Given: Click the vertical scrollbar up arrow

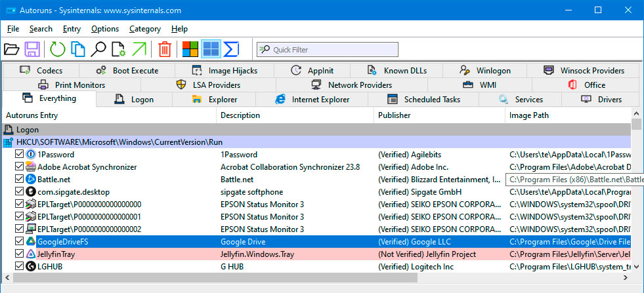Looking at the screenshot, I should coord(637,113).
